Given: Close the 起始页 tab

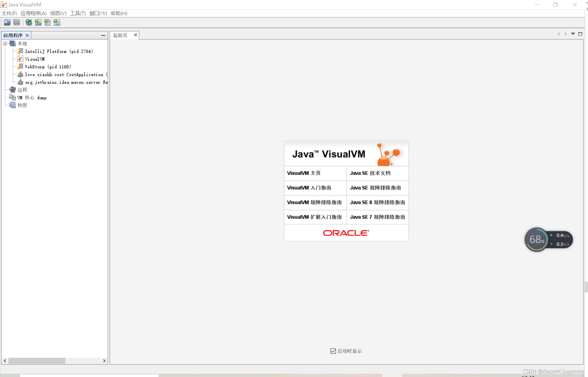Looking at the screenshot, I should click(x=135, y=35).
